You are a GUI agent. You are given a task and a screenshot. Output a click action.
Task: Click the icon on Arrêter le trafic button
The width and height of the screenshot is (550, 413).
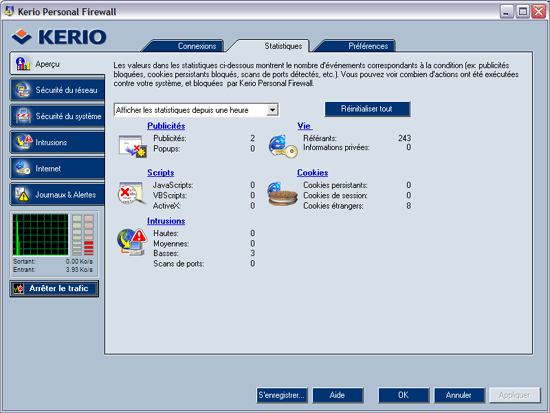(18, 288)
